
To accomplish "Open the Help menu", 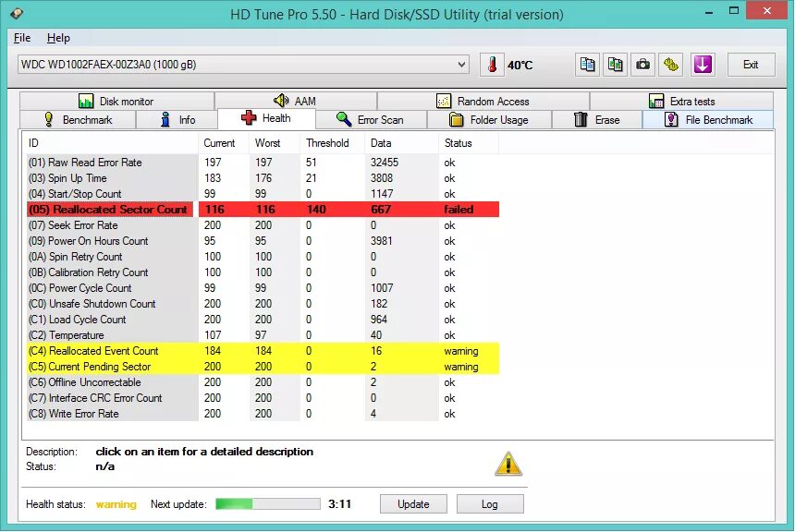I will [x=58, y=38].
